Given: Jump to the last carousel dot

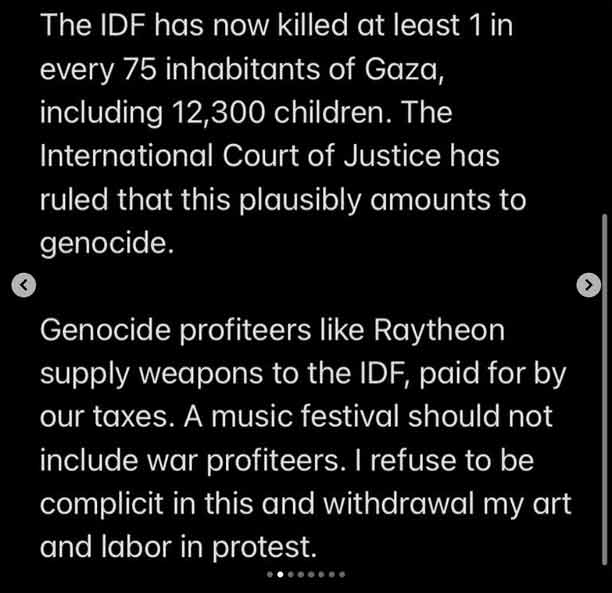Looking at the screenshot, I should tap(342, 574).
